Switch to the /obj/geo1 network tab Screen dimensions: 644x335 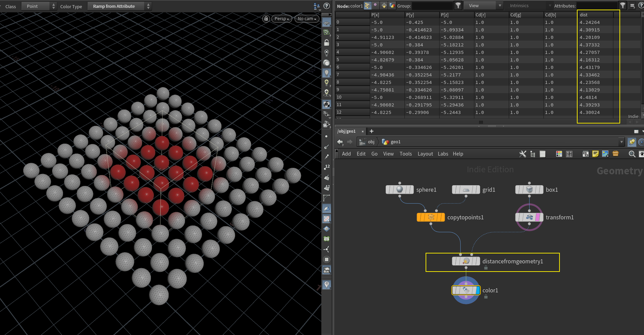click(346, 131)
